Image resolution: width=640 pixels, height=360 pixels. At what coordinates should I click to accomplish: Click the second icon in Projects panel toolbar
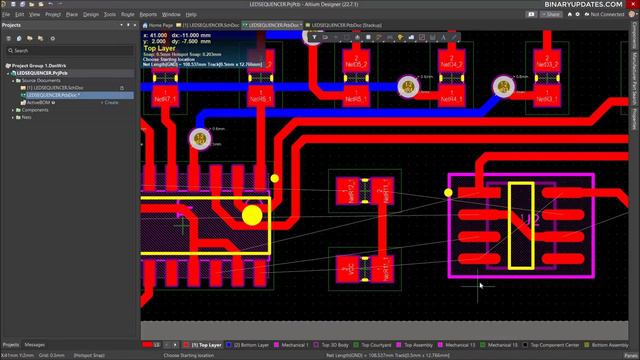[x=19, y=38]
